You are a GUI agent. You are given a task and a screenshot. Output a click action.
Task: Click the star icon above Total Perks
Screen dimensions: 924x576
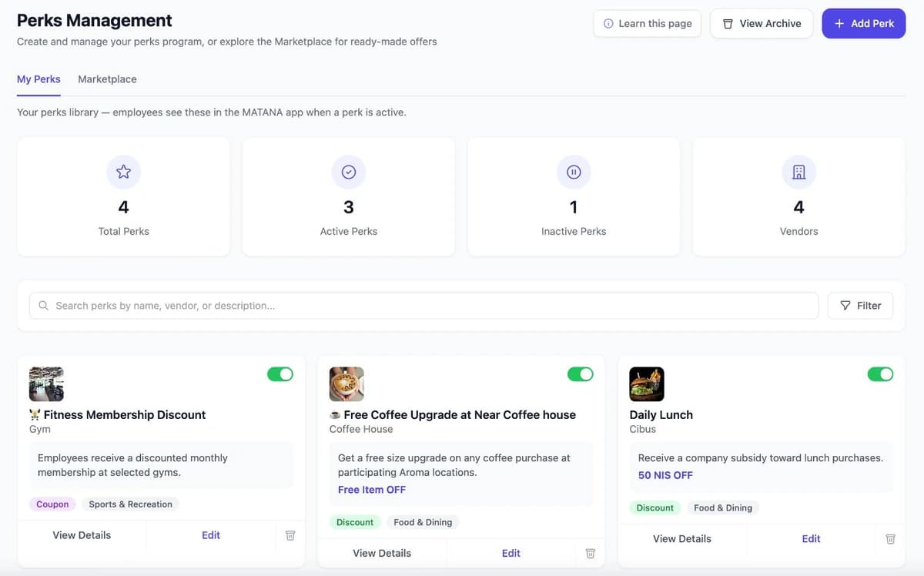tap(123, 172)
